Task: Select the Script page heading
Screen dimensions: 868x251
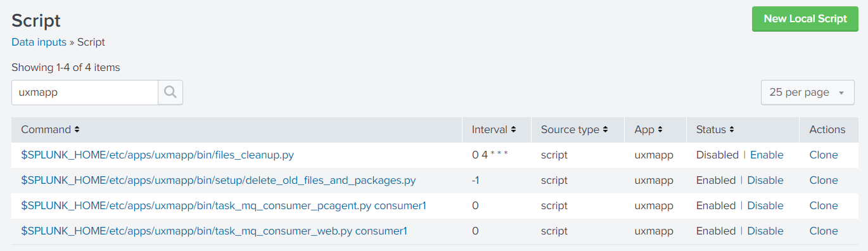Action: 36,20
